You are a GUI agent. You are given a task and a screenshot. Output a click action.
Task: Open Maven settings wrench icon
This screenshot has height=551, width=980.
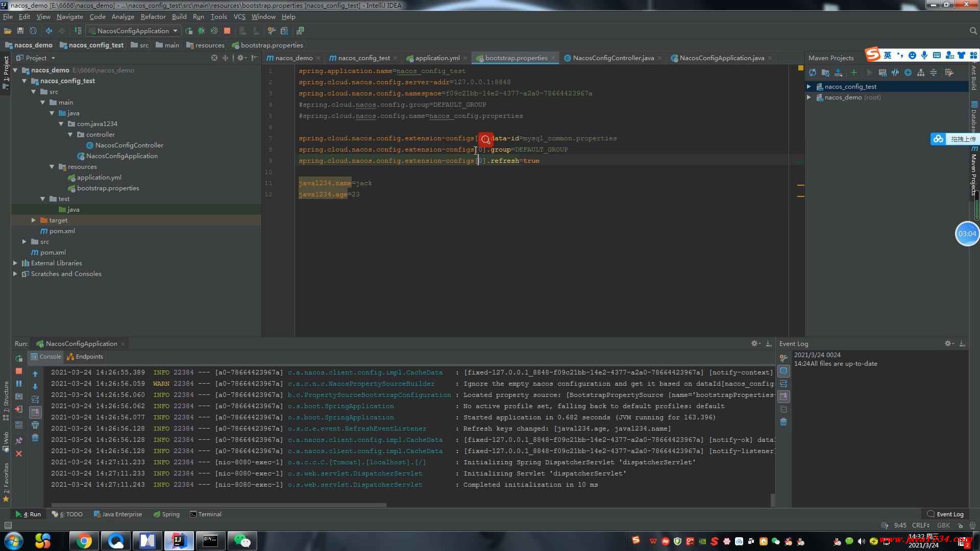[949, 73]
